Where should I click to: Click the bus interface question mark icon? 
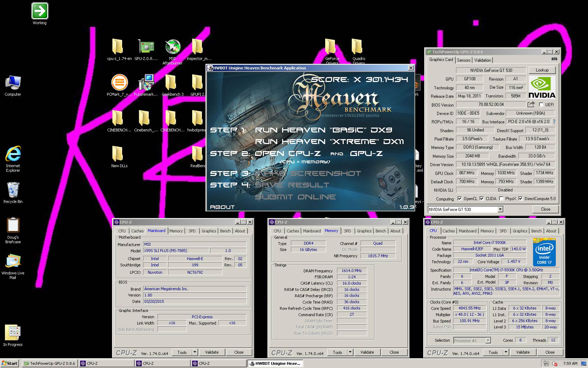[554, 122]
